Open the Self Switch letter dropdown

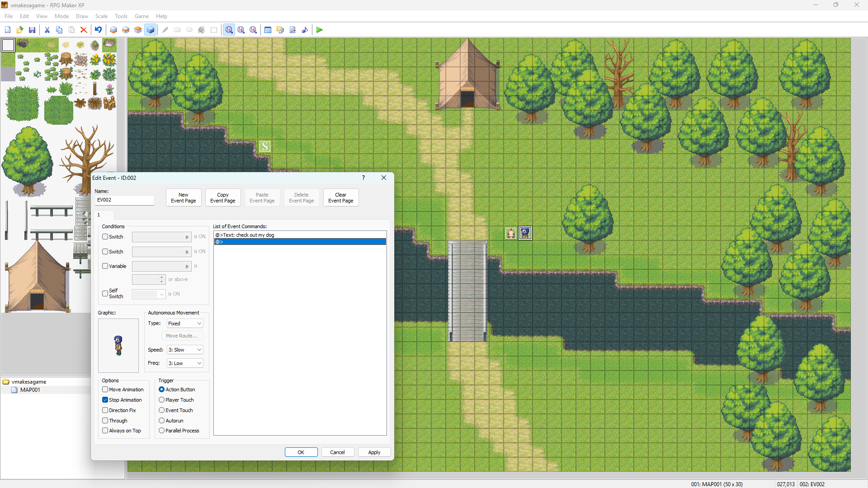click(x=149, y=294)
